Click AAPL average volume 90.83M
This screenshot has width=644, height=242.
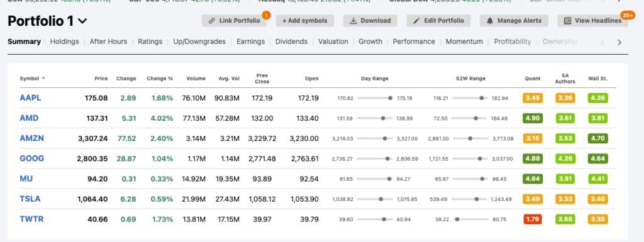pos(226,98)
